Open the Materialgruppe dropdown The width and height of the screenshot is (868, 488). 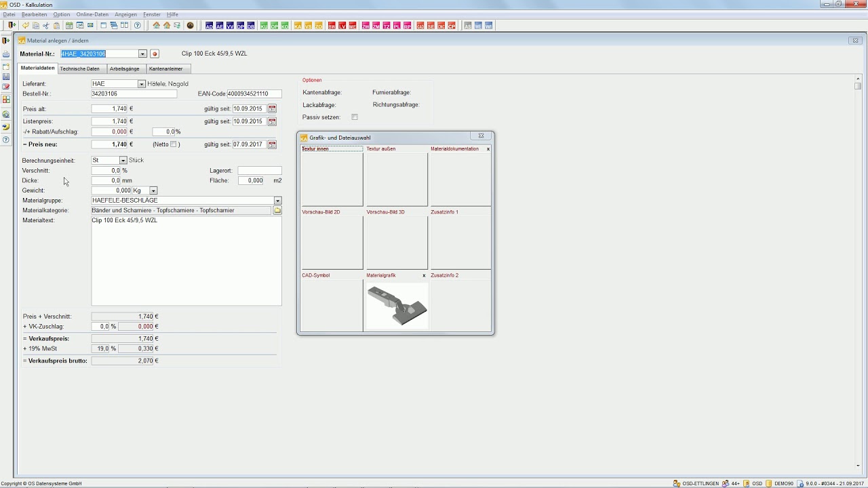[277, 201]
